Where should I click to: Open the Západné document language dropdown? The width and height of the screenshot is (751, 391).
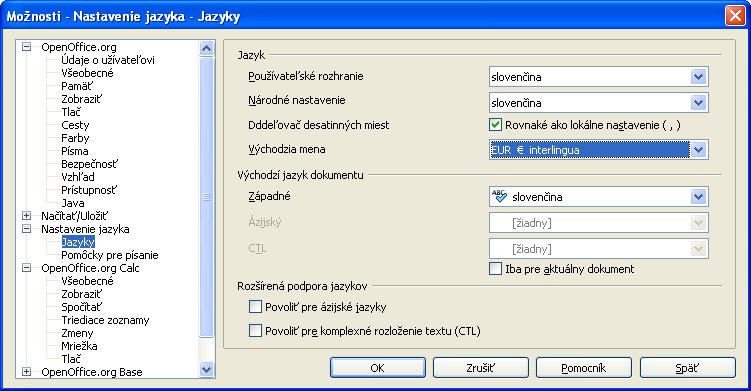pos(698,196)
